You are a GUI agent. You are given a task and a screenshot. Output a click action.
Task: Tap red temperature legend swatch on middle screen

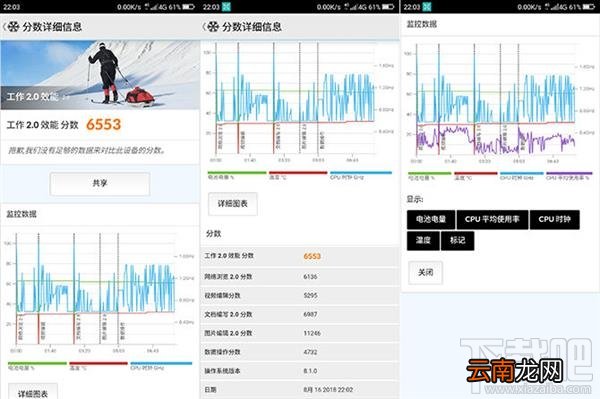tap(298, 173)
